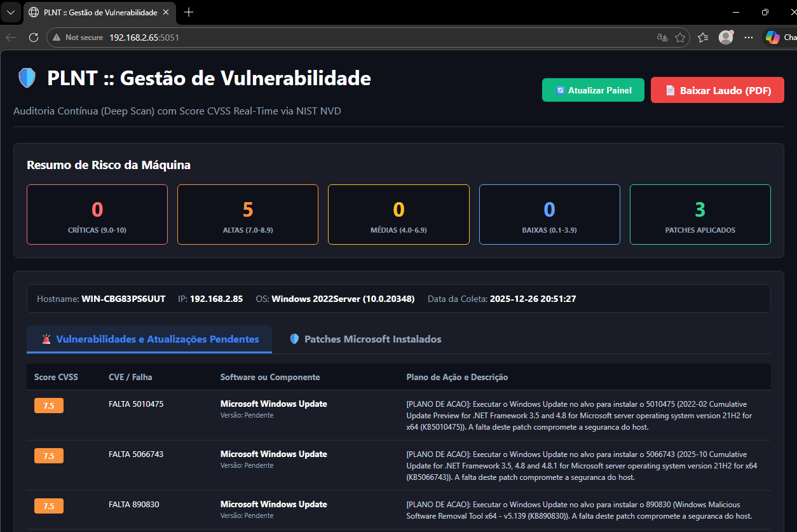797x532 pixels.
Task: Open the tab list dropdown arrow
Action: coord(11,13)
